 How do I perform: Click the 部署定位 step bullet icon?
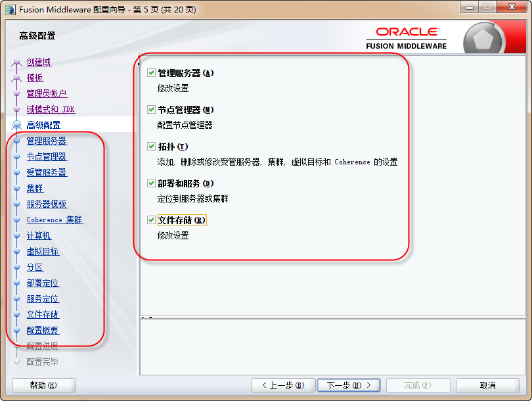(16, 283)
